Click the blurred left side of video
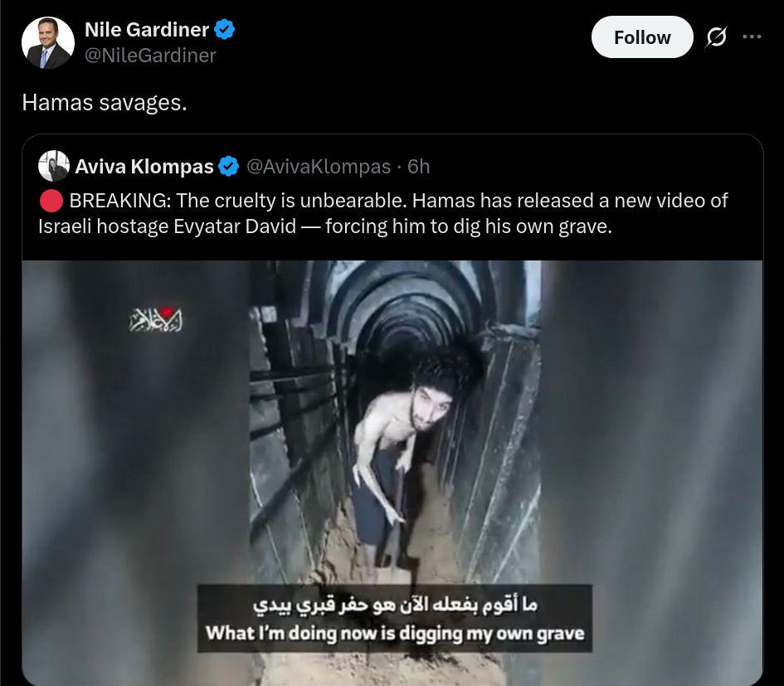 (x=135, y=473)
